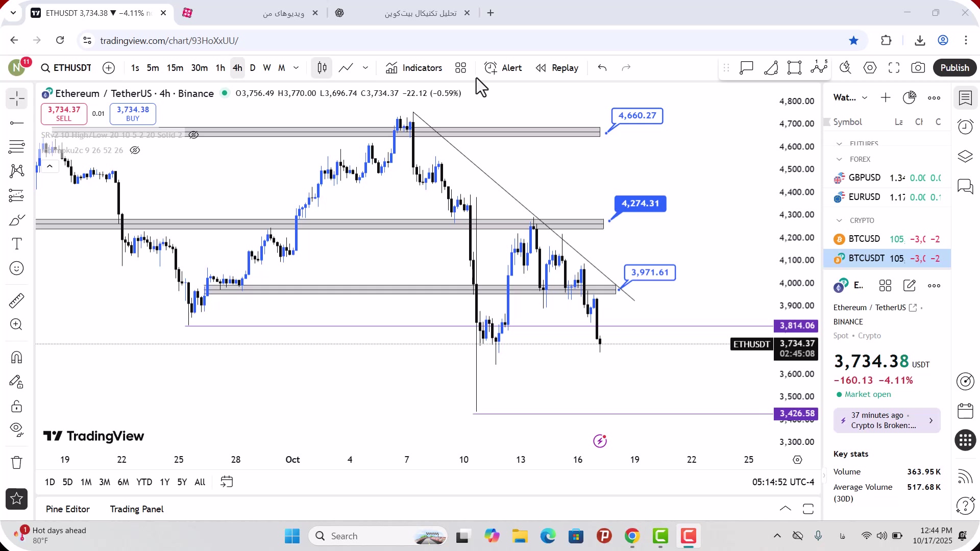Open watchlist advanced view pie icon
This screenshot has height=551, width=980.
coord(910,97)
